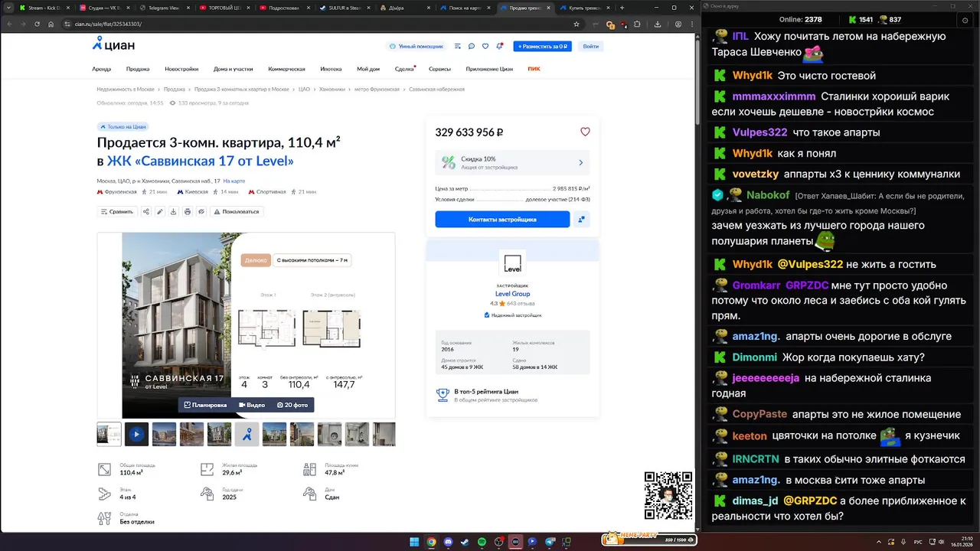
Task: Click the 643 отзыва reviews link
Action: (521, 304)
